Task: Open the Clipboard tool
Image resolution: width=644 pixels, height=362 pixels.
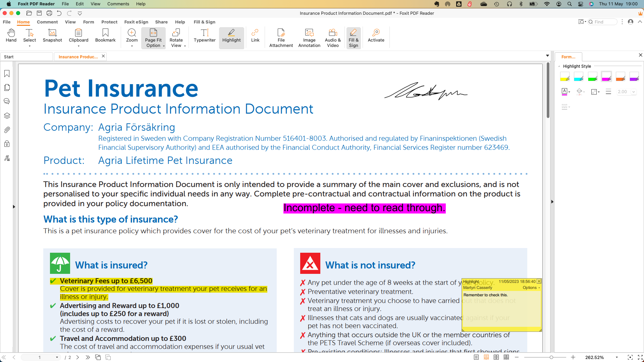Action: point(78,38)
